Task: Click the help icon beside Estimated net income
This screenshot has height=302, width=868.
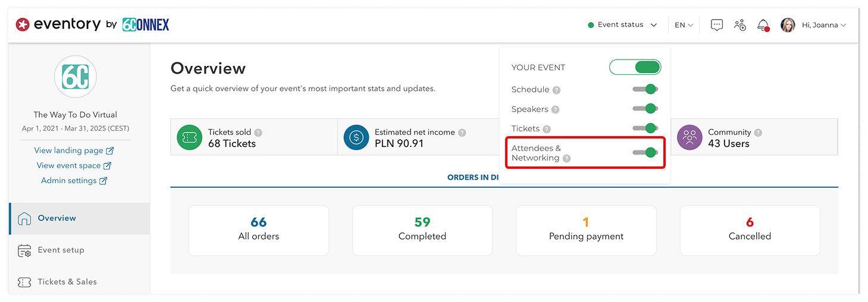Action: (462, 133)
